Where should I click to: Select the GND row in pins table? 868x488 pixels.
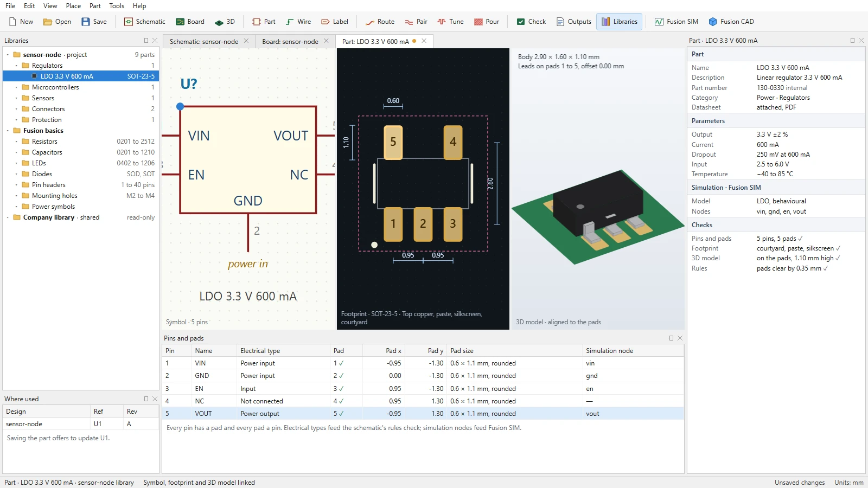(423, 376)
